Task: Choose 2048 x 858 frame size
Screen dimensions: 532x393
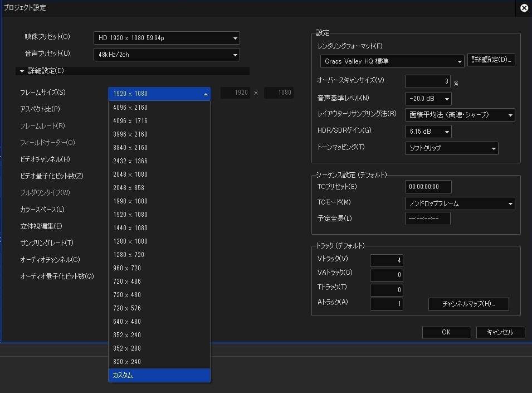Action: 129,188
